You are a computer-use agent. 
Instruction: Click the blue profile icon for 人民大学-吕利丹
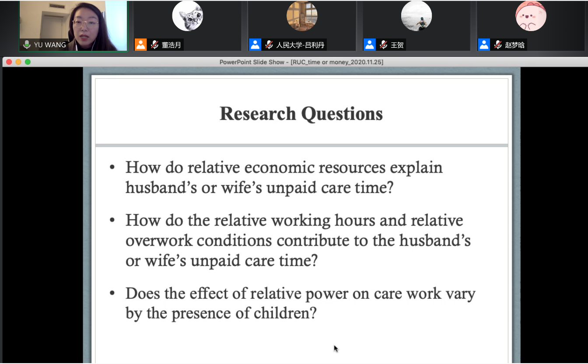[x=255, y=45]
